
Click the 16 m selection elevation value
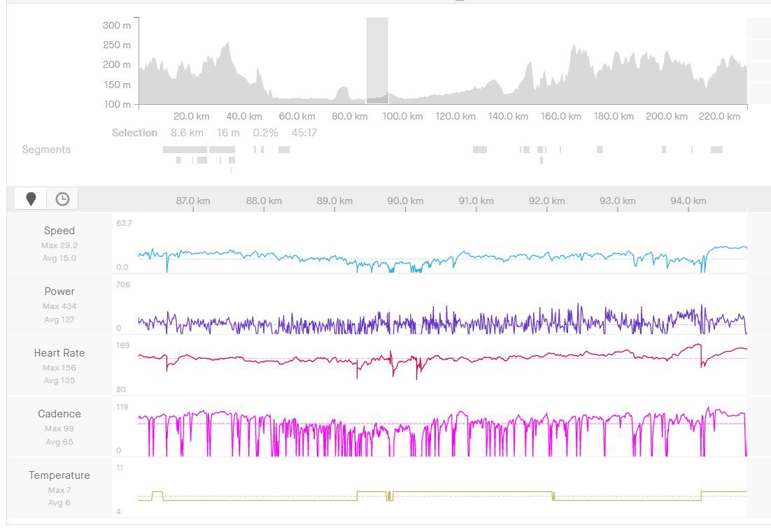[228, 133]
